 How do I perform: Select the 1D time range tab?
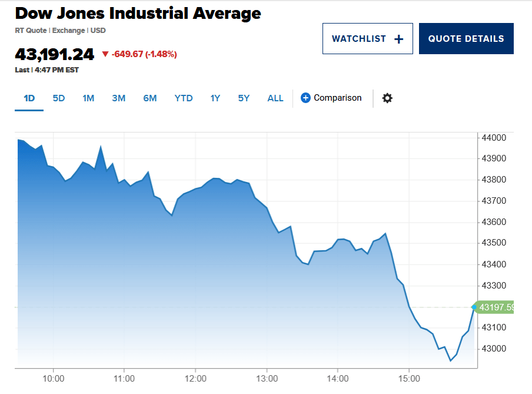29,98
